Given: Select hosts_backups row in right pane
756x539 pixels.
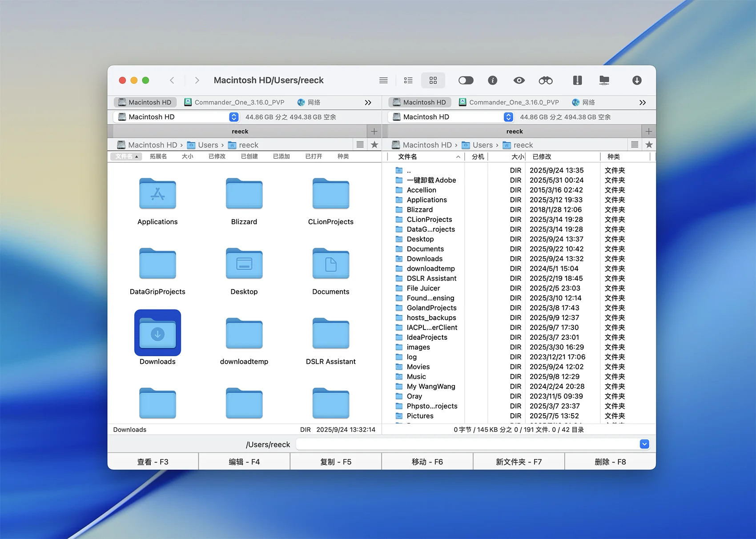Looking at the screenshot, I should [x=518, y=318].
